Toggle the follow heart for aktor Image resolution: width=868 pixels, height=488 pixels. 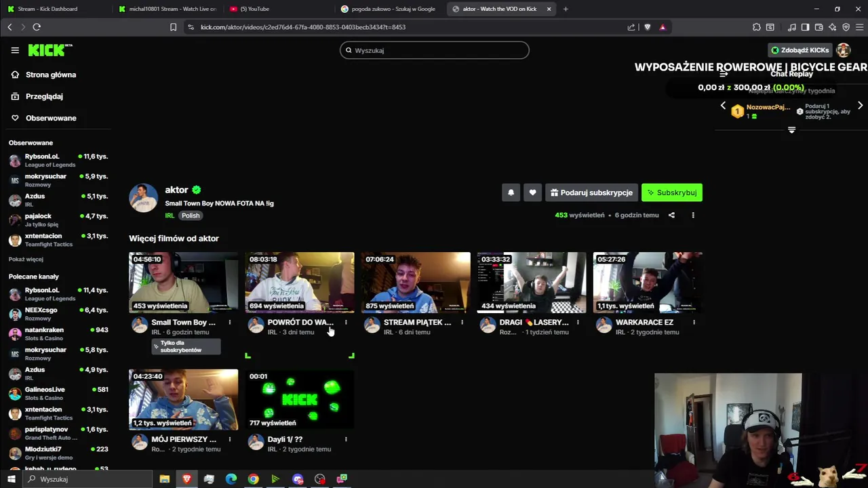coord(532,192)
